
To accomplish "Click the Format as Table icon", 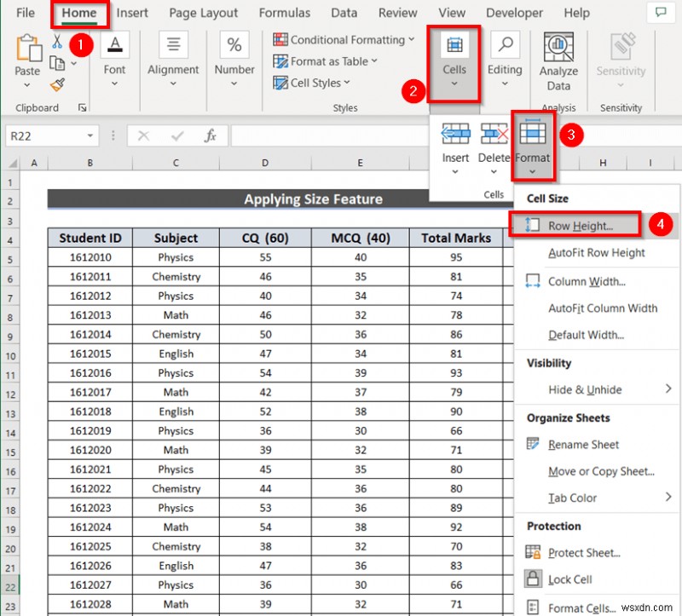I will click(281, 60).
